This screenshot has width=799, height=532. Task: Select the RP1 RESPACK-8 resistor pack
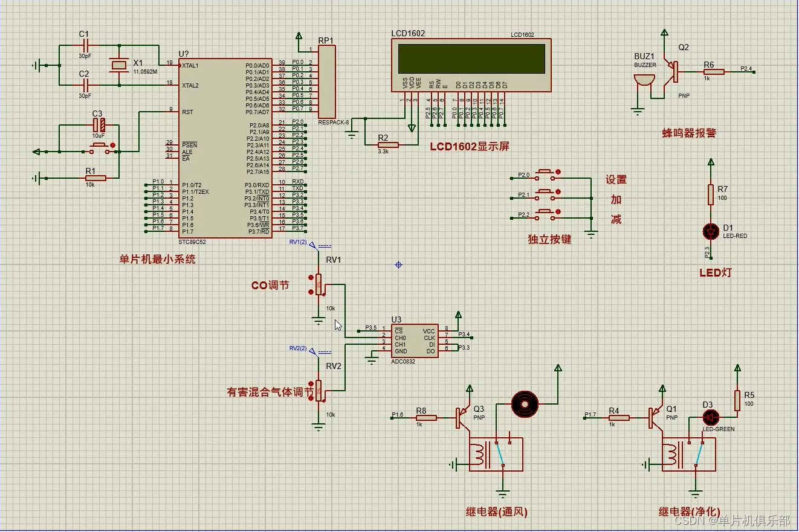[x=326, y=82]
